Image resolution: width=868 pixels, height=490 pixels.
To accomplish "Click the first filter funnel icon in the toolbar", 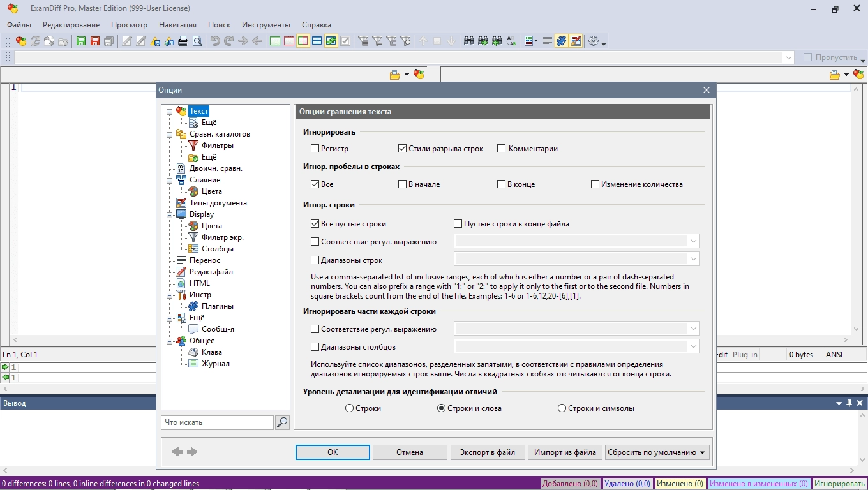I will point(364,41).
